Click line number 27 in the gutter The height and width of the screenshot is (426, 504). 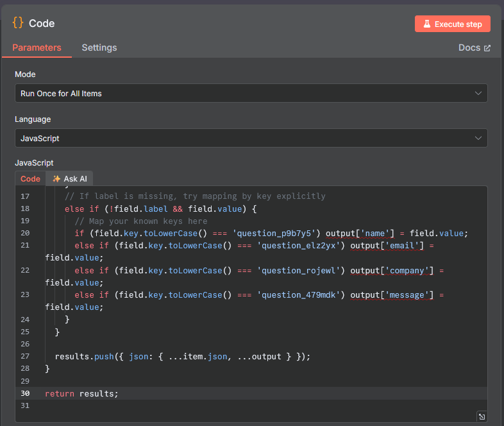25,356
